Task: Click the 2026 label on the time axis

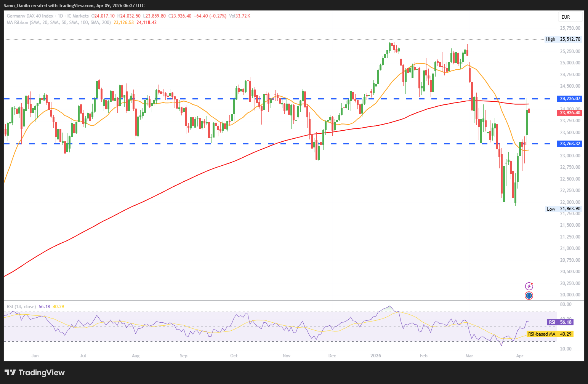Action: 376,356
